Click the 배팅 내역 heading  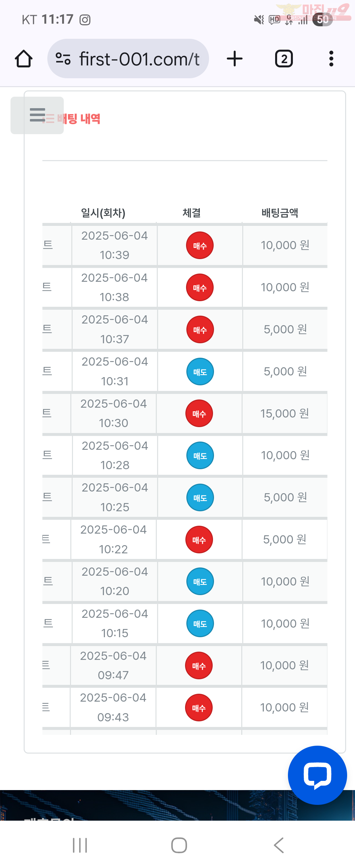pyautogui.click(x=79, y=119)
